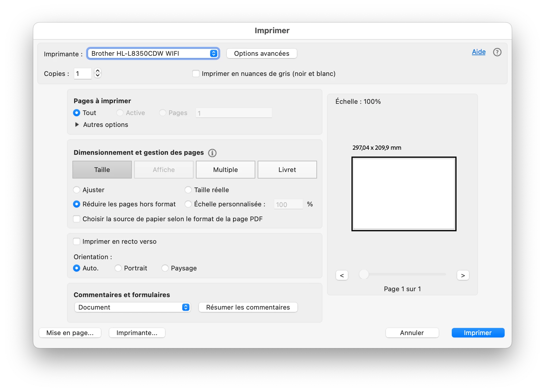Switch to the 'Taille' tab
The width and height of the screenshot is (545, 392).
102,170
